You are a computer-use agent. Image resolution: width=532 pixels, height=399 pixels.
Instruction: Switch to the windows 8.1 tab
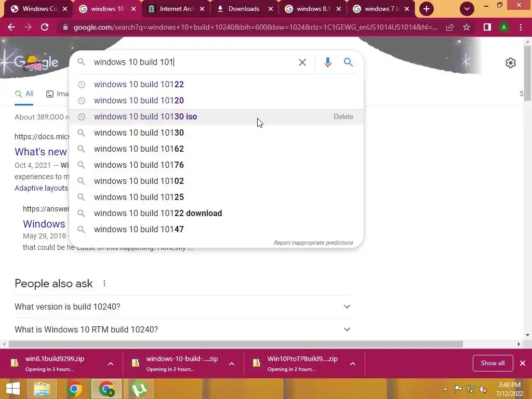tap(313, 9)
